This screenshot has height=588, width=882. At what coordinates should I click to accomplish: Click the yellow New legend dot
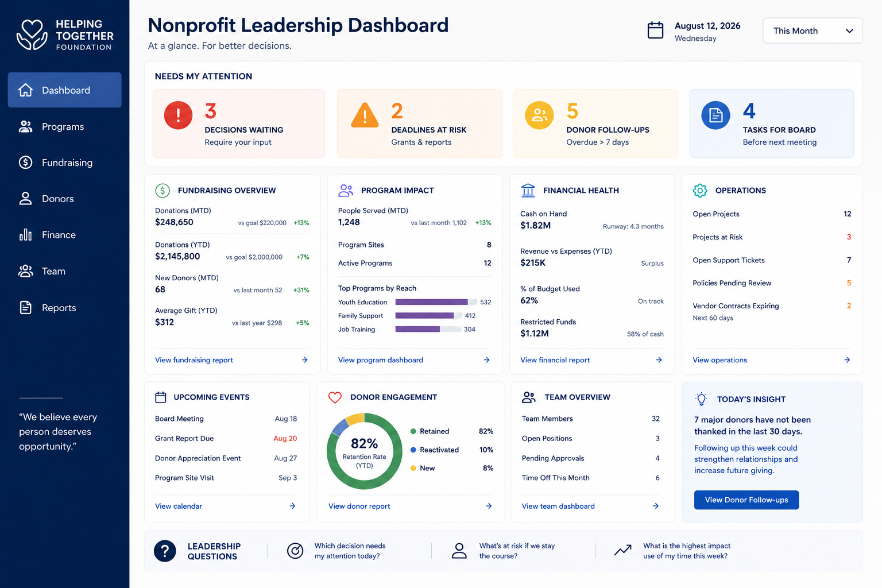click(413, 468)
